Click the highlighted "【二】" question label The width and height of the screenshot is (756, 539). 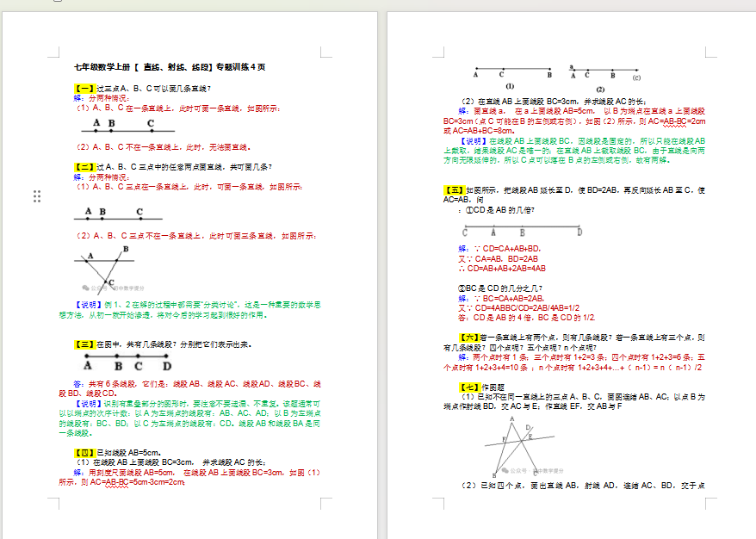coord(85,167)
